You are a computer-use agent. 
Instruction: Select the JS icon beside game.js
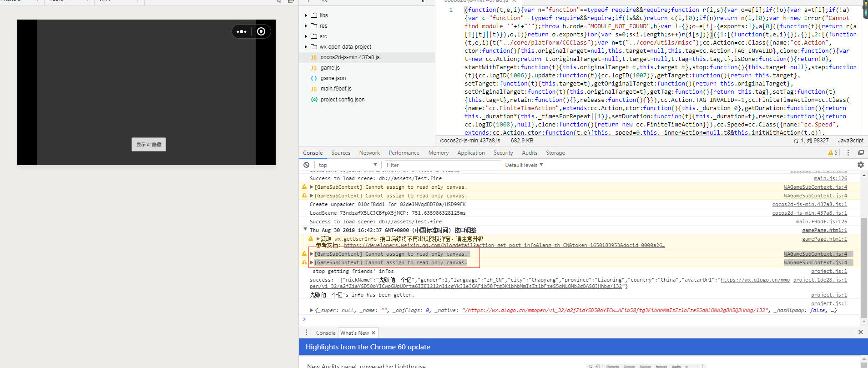[x=314, y=68]
